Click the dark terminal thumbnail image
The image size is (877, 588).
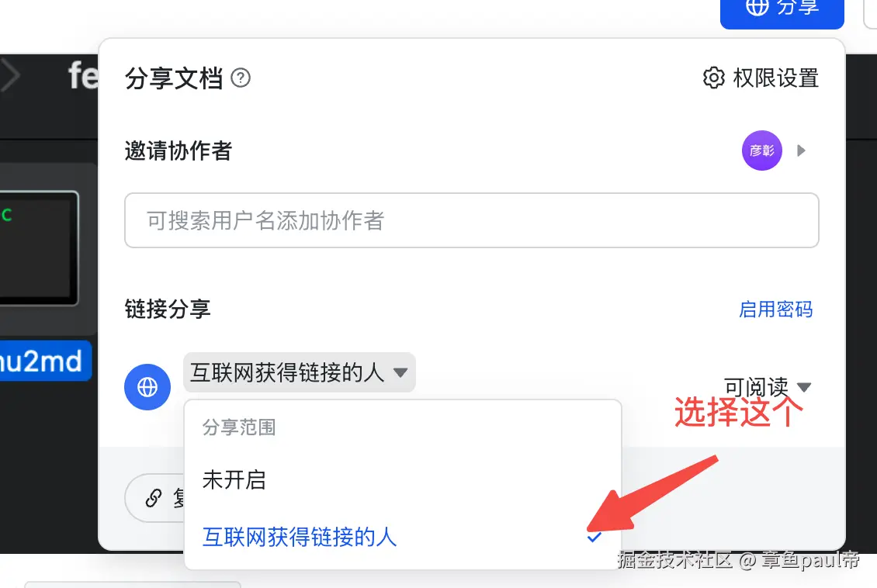tap(39, 248)
